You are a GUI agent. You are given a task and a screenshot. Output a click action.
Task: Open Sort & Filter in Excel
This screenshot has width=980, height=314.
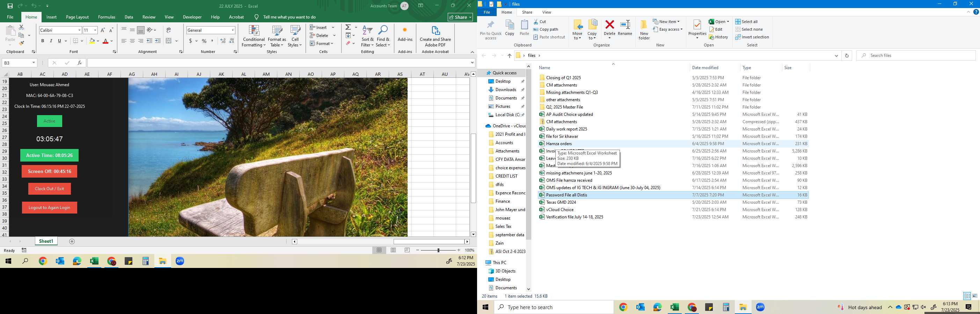(x=367, y=36)
